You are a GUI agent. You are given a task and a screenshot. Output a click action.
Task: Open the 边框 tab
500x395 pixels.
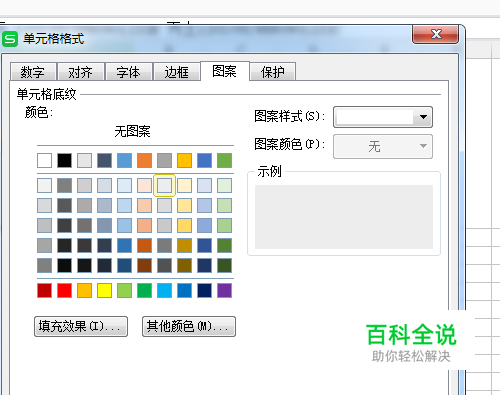click(x=176, y=72)
